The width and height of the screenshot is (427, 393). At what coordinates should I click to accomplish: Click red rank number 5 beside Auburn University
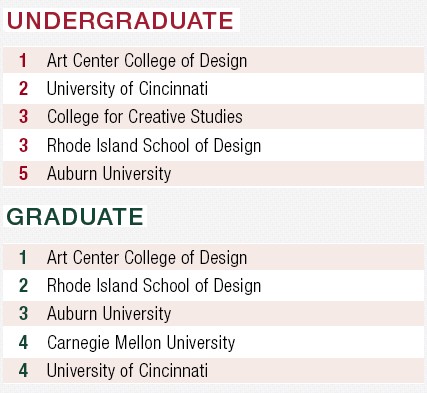pos(23,173)
